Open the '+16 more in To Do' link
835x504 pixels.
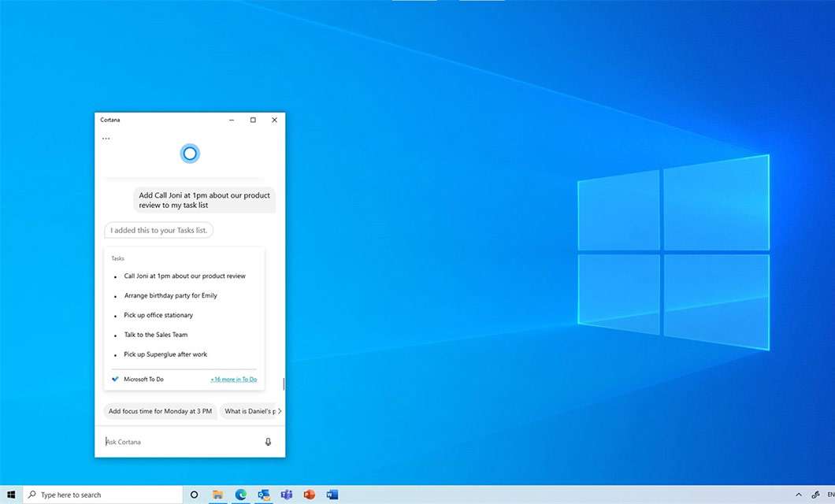(234, 380)
